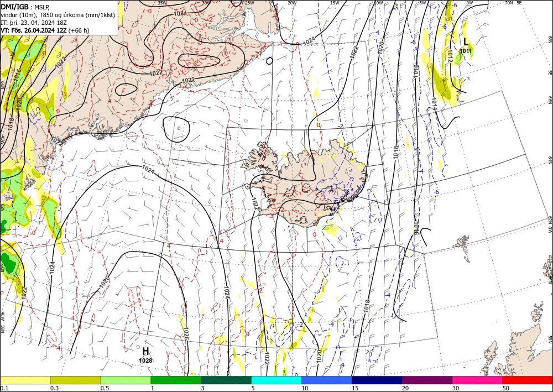Click the yellow 0.1–0.3 legend color band
Viewport: 553px width, 392px height.
coord(25,380)
